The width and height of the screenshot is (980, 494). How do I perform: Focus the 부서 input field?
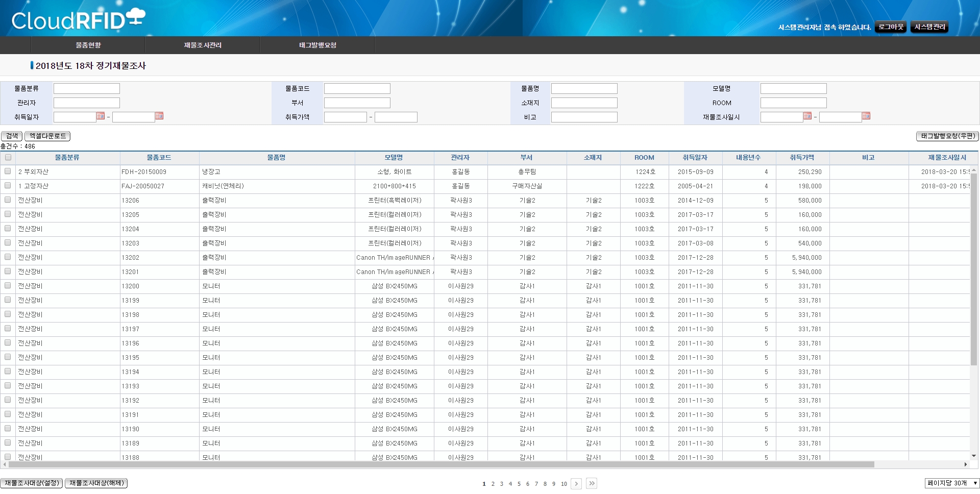click(357, 103)
